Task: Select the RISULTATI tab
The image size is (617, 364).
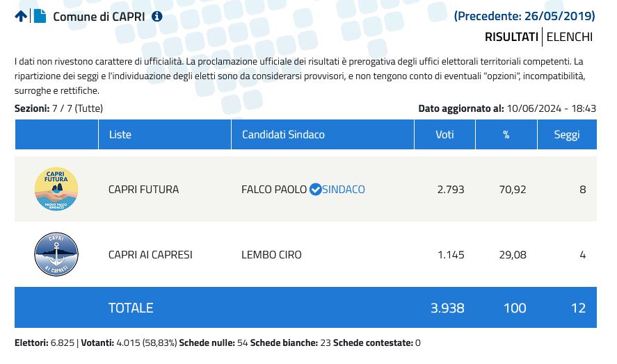Action: pyautogui.click(x=511, y=37)
